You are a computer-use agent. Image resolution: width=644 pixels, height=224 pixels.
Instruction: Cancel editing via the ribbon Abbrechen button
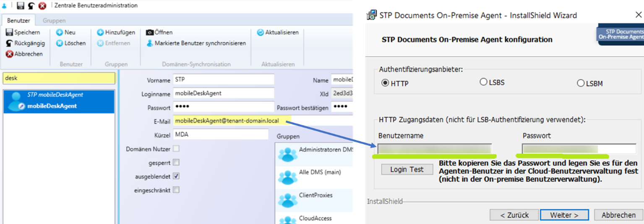tap(24, 54)
